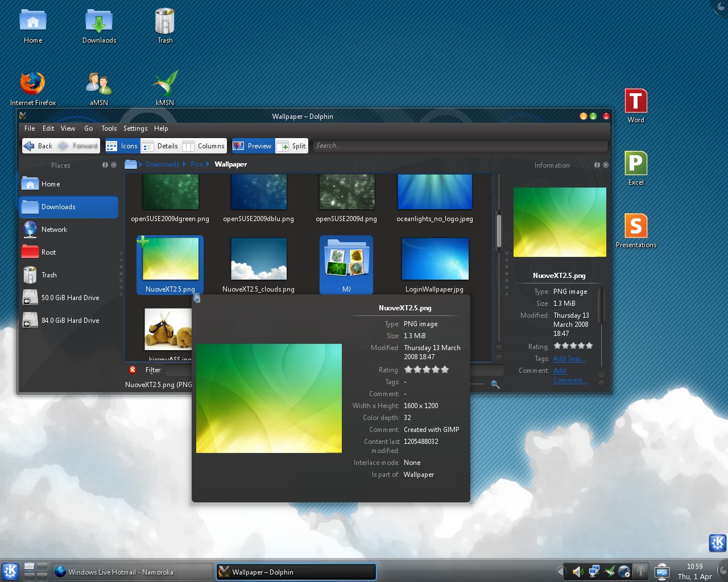Viewport: 728px width, 582px height.
Task: Open the network tray icon
Action: (x=594, y=572)
